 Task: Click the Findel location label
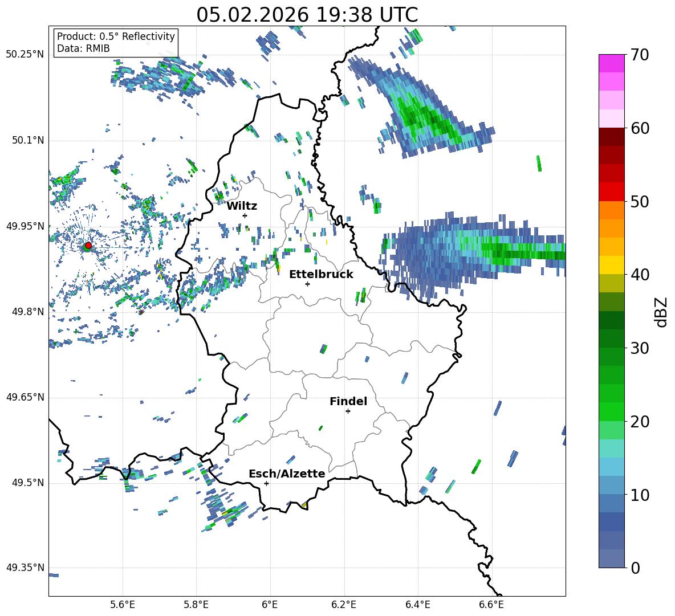point(348,401)
